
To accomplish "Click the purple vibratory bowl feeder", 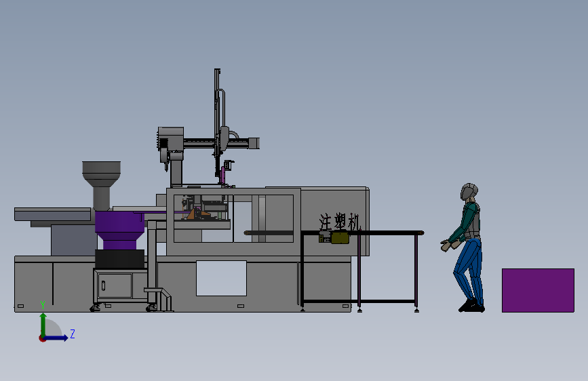I will [x=119, y=230].
